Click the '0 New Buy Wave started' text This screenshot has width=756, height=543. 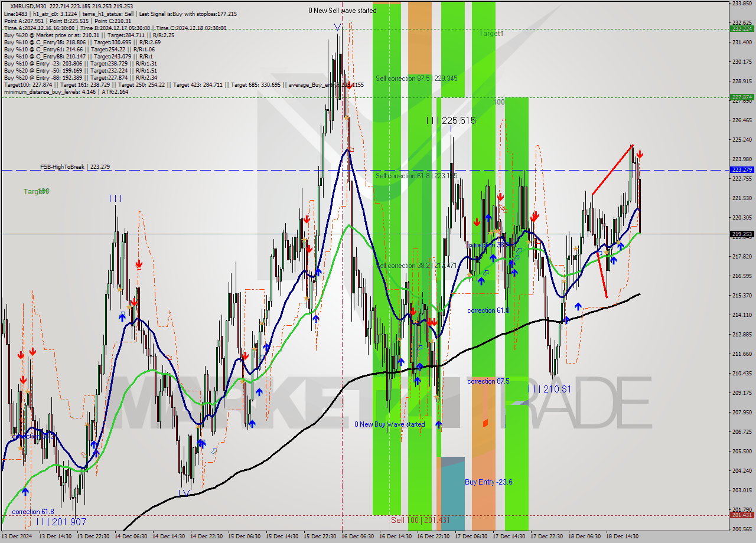coord(389,424)
